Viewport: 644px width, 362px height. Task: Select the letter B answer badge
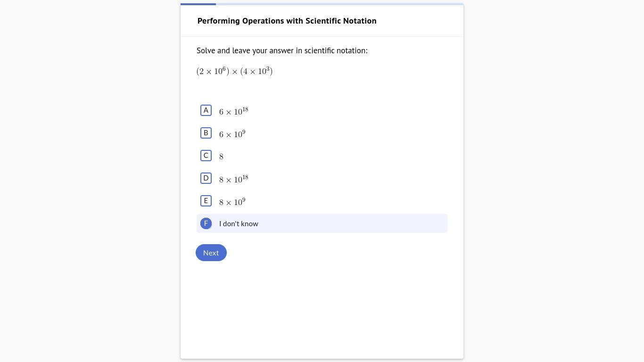206,133
